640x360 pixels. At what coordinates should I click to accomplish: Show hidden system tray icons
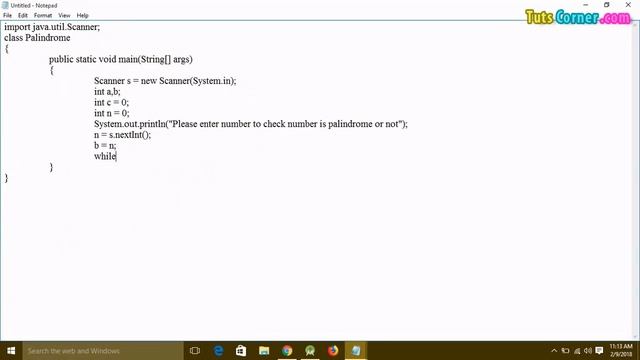tap(554, 351)
